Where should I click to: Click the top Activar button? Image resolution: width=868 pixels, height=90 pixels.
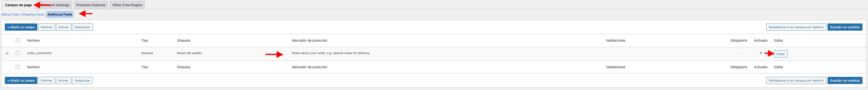(x=63, y=27)
